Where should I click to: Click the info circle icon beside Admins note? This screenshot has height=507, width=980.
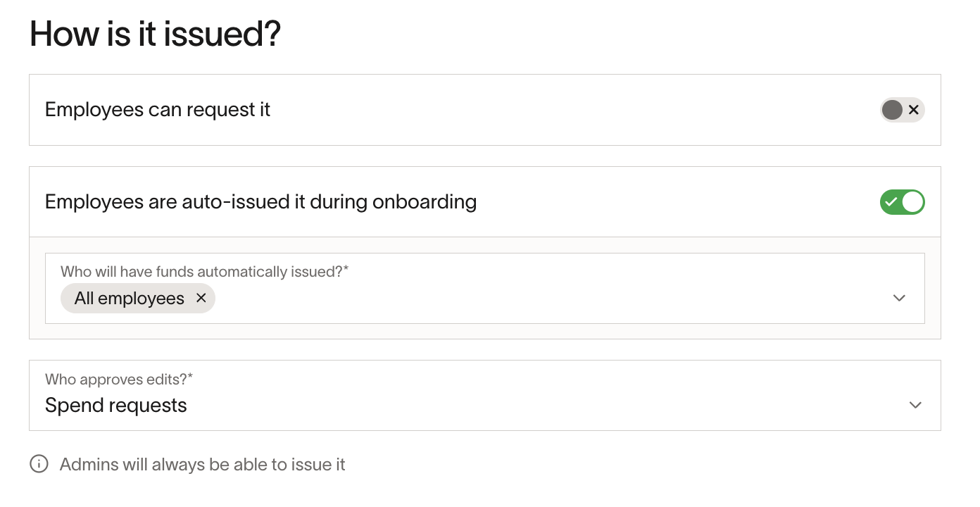point(39,464)
